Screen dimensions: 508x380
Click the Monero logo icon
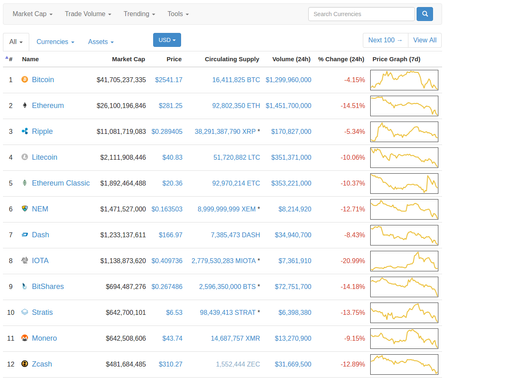tap(25, 338)
